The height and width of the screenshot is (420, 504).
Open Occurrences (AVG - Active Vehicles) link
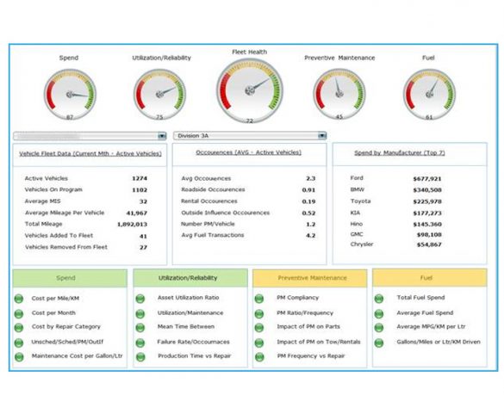[249, 152]
